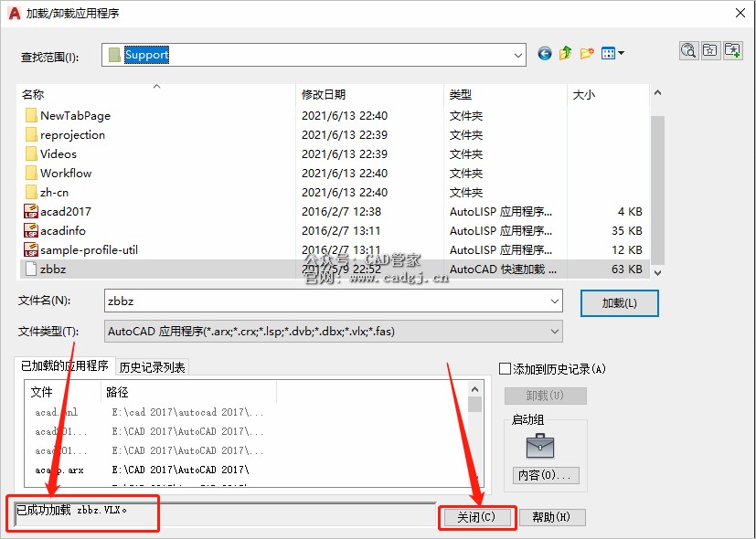Viewport: 756px width, 539px height.
Task: Open the Views menu icon
Action: (x=612, y=53)
